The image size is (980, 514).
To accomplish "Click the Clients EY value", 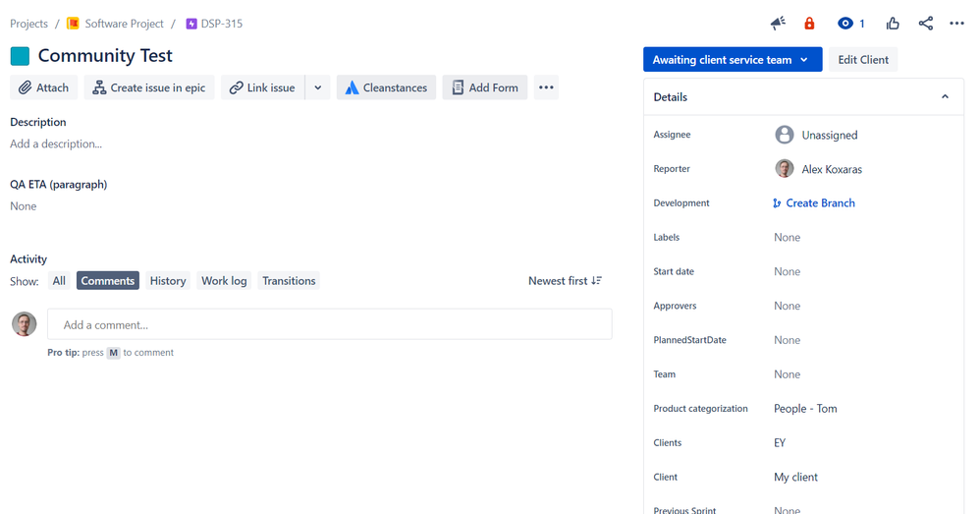I will (780, 442).
